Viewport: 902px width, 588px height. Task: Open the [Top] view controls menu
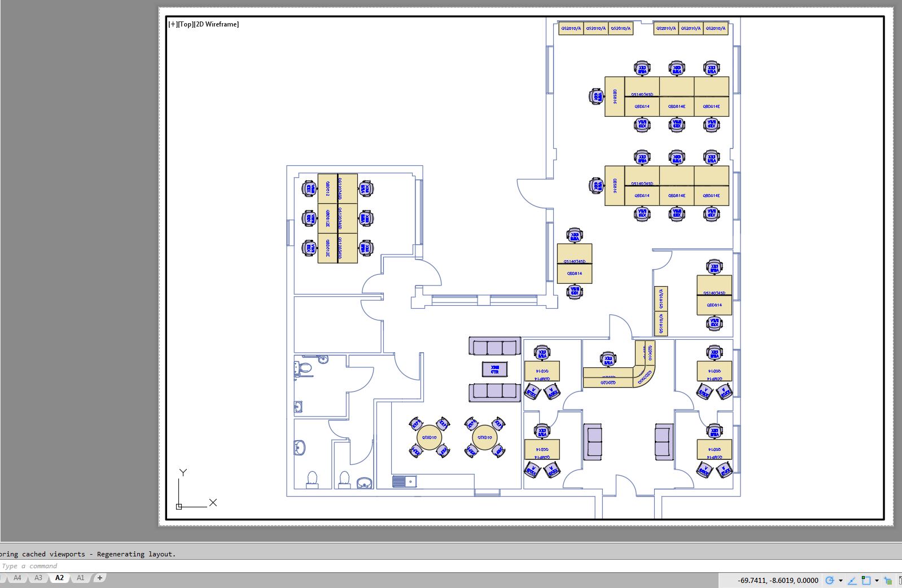pyautogui.click(x=186, y=24)
